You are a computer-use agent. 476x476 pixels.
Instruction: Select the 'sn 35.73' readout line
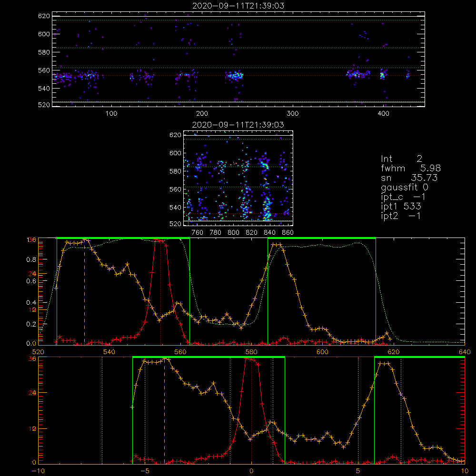[409, 178]
